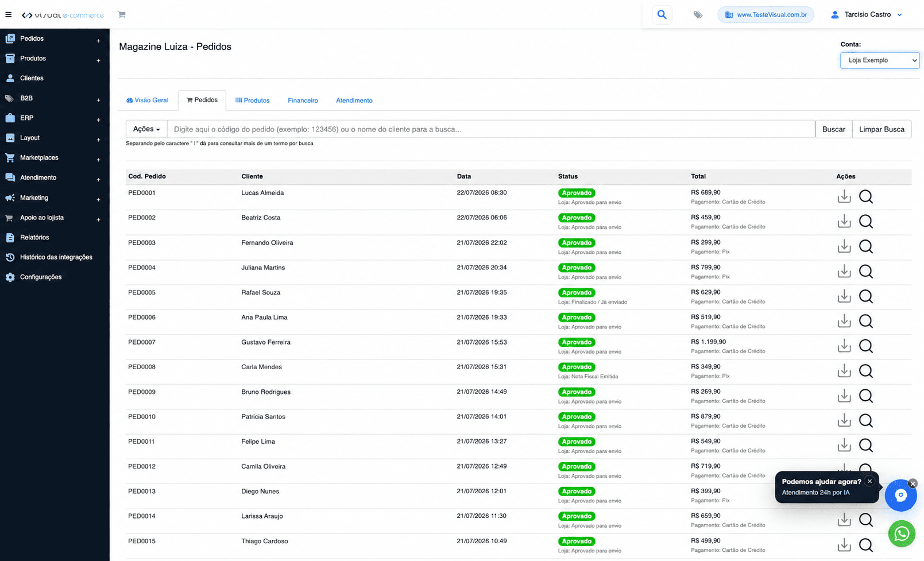Image resolution: width=924 pixels, height=561 pixels.
Task: Switch to the Visão Geral tab
Action: [148, 100]
